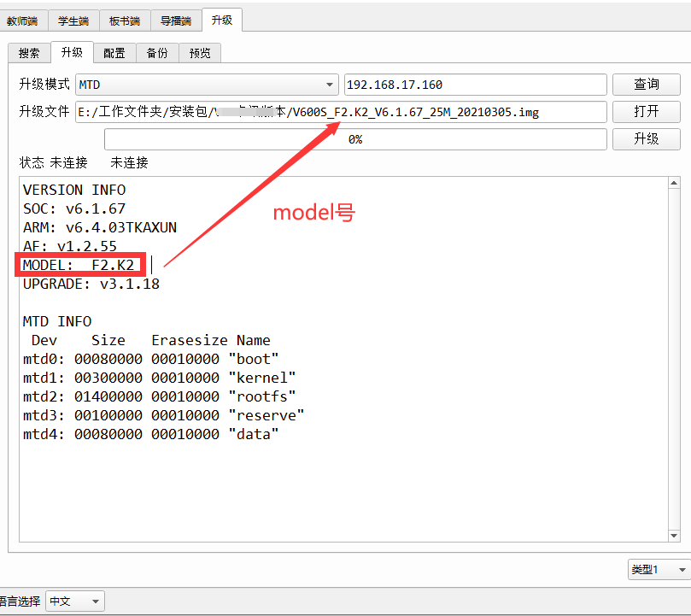The height and width of the screenshot is (616, 691).
Task: Switch to the 配置 sub-tab
Action: click(x=114, y=53)
